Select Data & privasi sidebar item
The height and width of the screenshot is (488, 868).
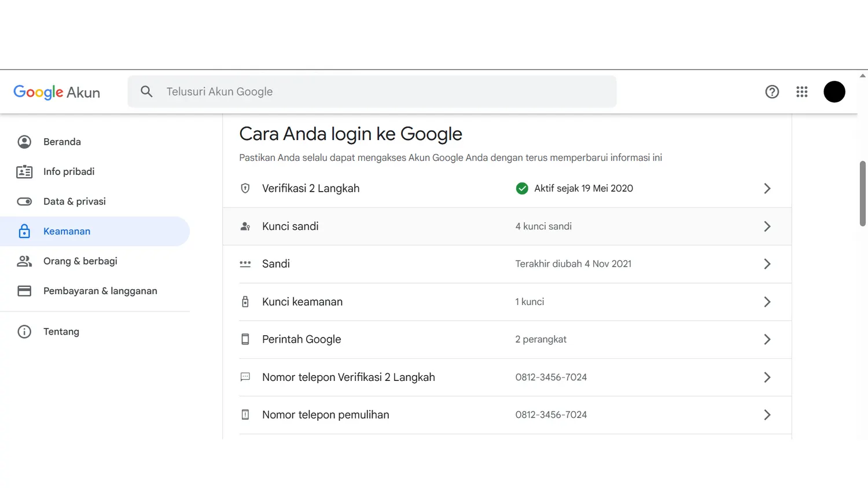[x=74, y=201]
